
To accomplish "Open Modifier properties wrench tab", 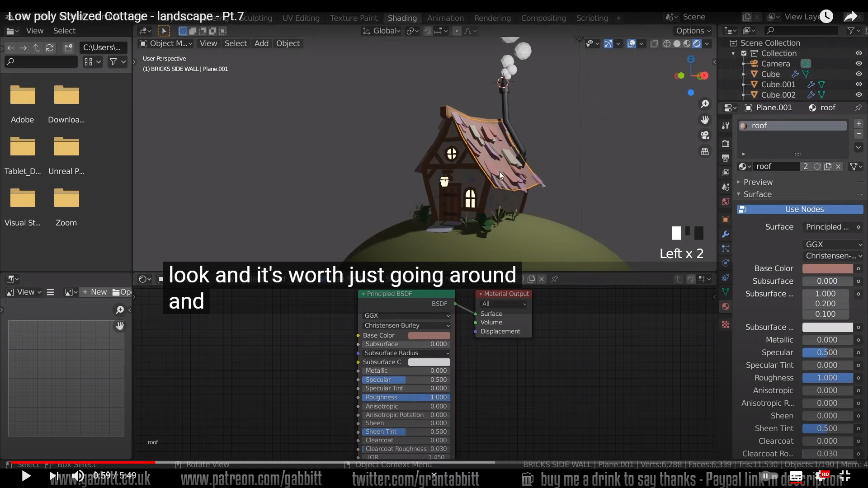I will [x=726, y=234].
